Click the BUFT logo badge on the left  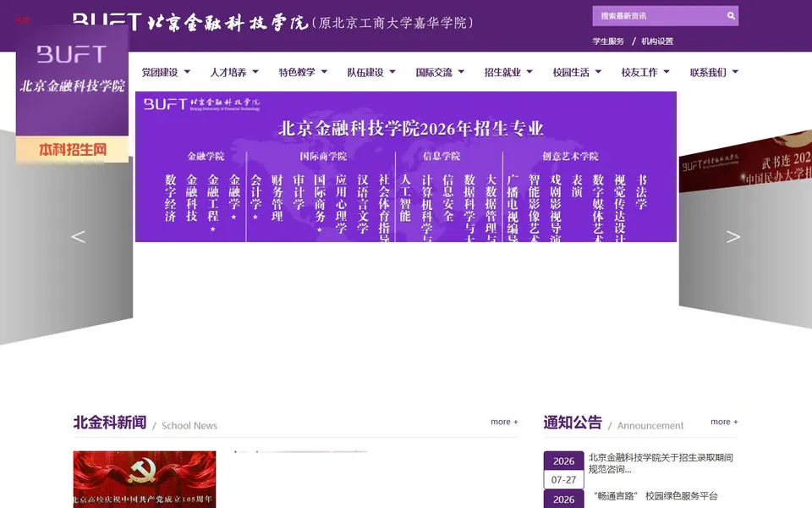tap(72, 80)
